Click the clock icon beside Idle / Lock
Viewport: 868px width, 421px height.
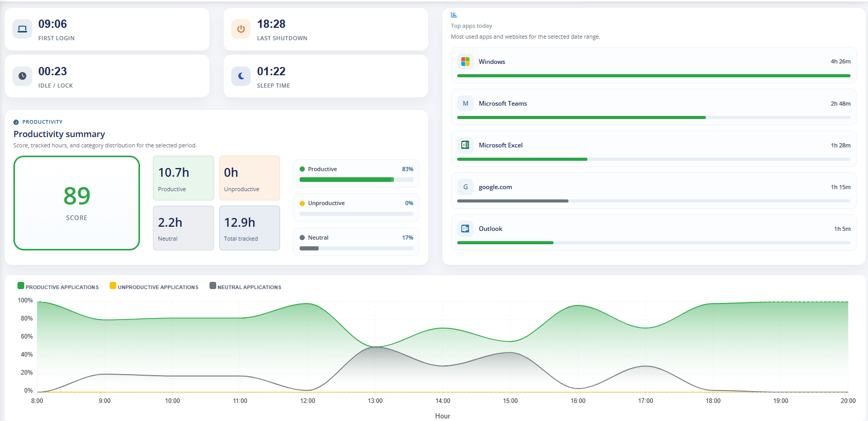[22, 76]
